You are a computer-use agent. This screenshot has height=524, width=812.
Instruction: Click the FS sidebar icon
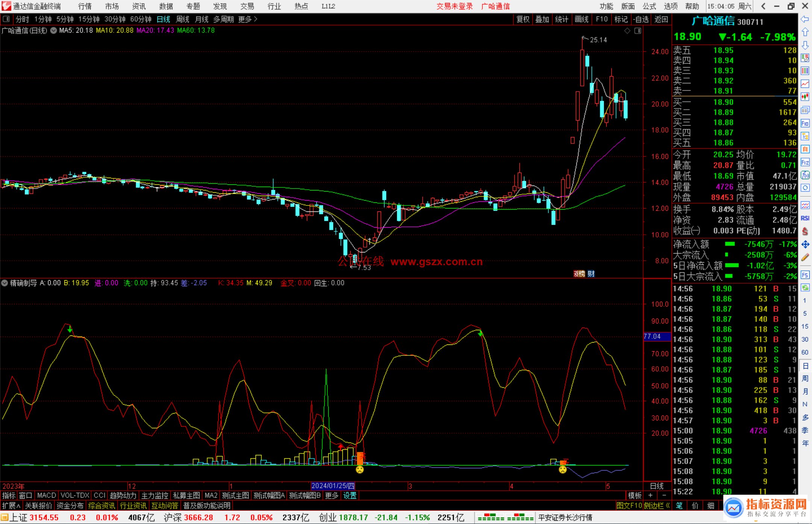pyautogui.click(x=805, y=275)
